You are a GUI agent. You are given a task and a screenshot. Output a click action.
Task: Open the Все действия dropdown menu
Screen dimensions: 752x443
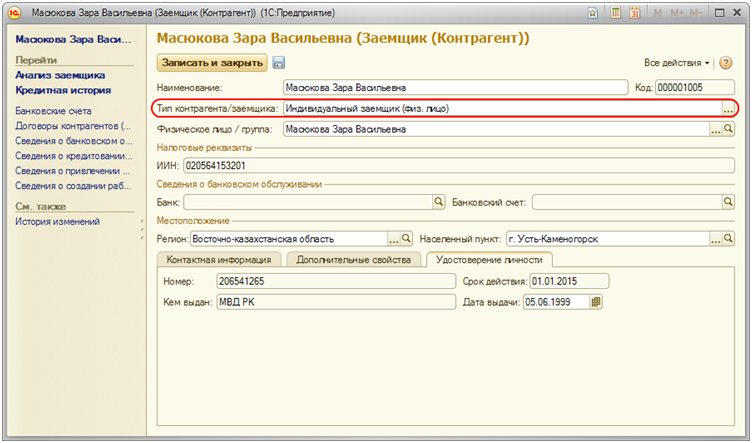[x=677, y=63]
